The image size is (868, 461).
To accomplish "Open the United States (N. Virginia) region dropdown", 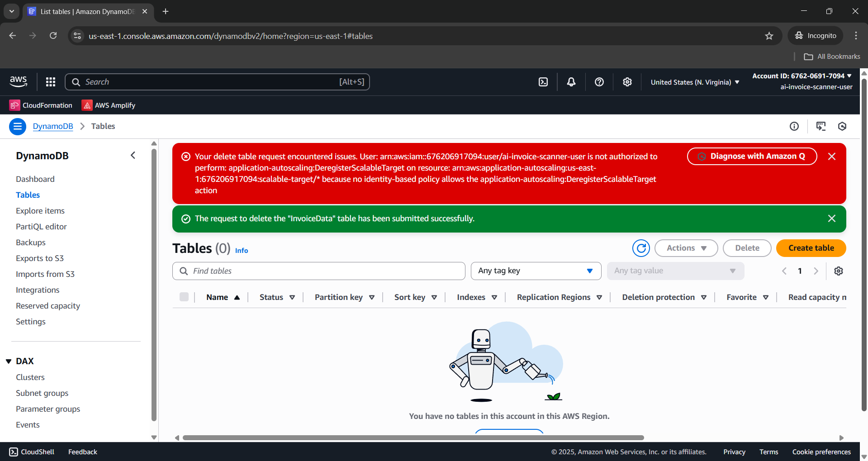I will coord(694,82).
